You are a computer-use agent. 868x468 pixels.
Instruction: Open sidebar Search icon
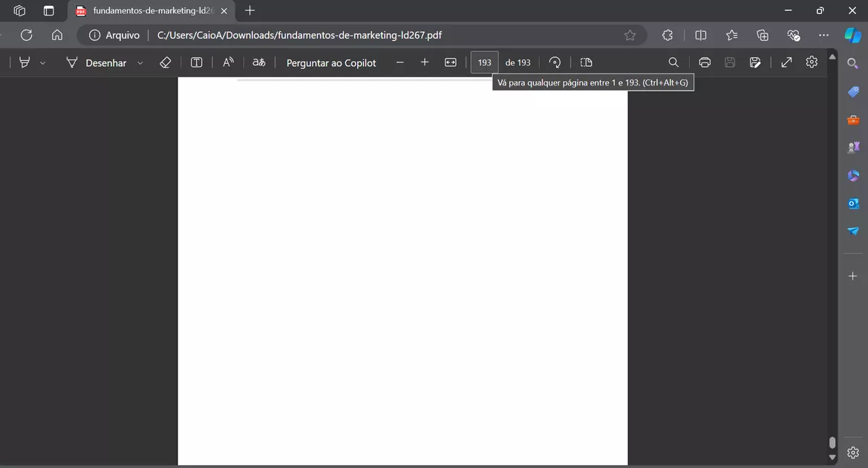click(853, 63)
